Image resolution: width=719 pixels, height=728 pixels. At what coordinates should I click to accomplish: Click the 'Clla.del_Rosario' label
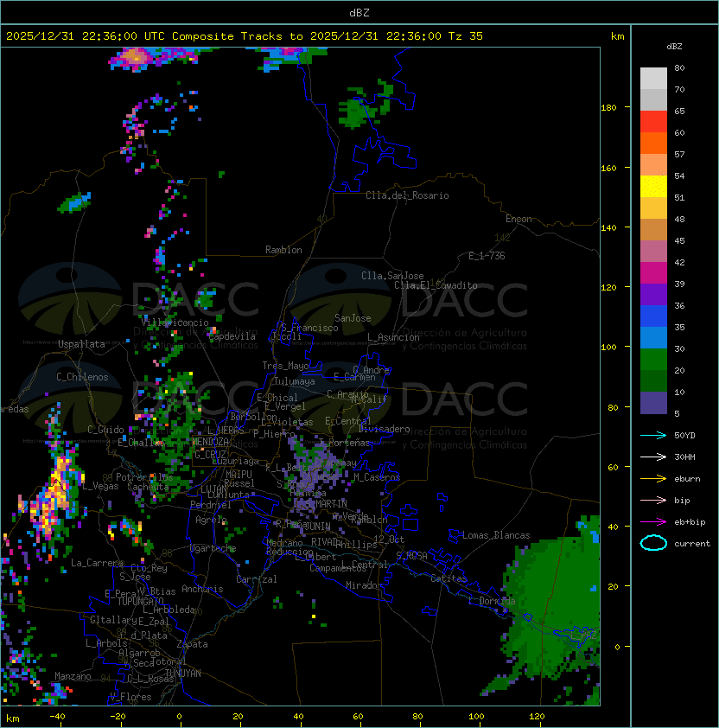[407, 195]
